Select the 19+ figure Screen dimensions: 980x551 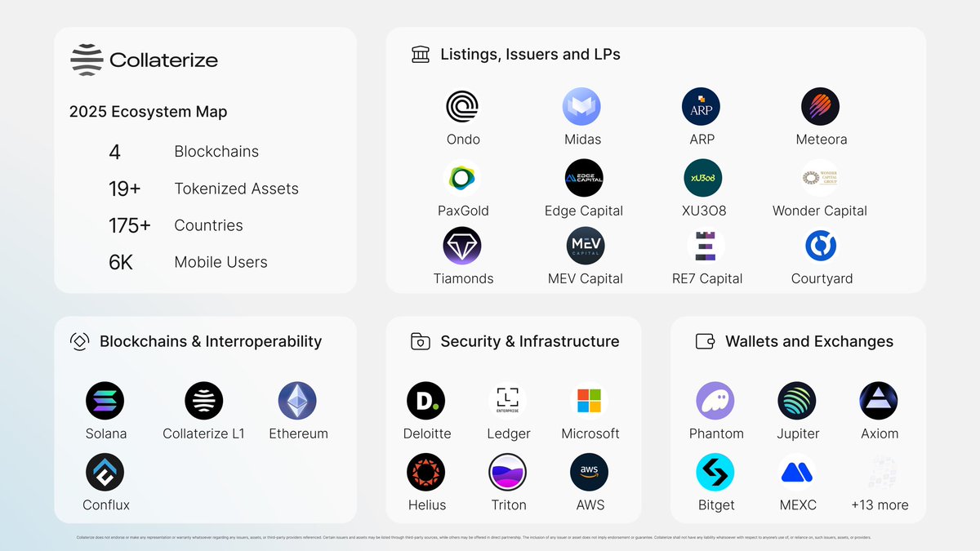124,189
